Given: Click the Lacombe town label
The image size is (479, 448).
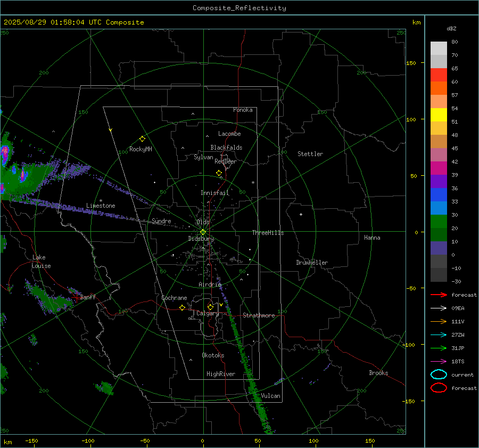Looking at the screenshot, I should (x=229, y=134).
